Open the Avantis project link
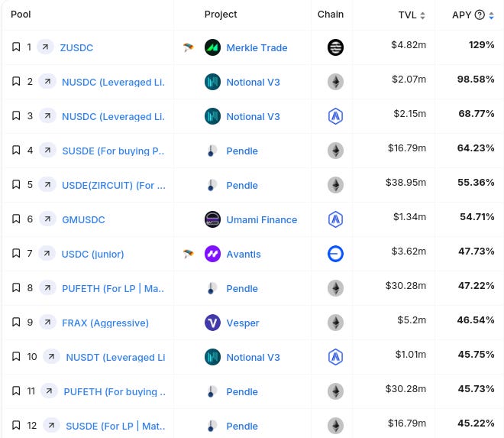The image size is (504, 438). pyautogui.click(x=244, y=255)
